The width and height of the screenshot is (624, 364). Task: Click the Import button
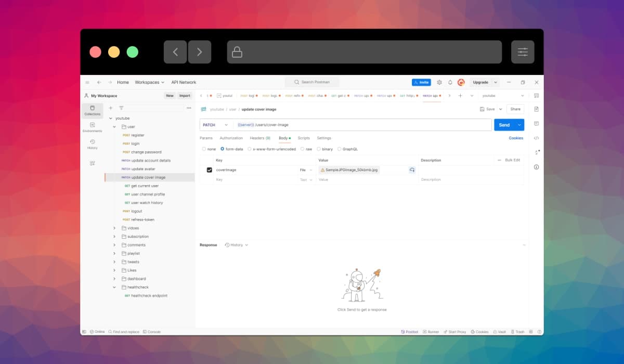[185, 96]
